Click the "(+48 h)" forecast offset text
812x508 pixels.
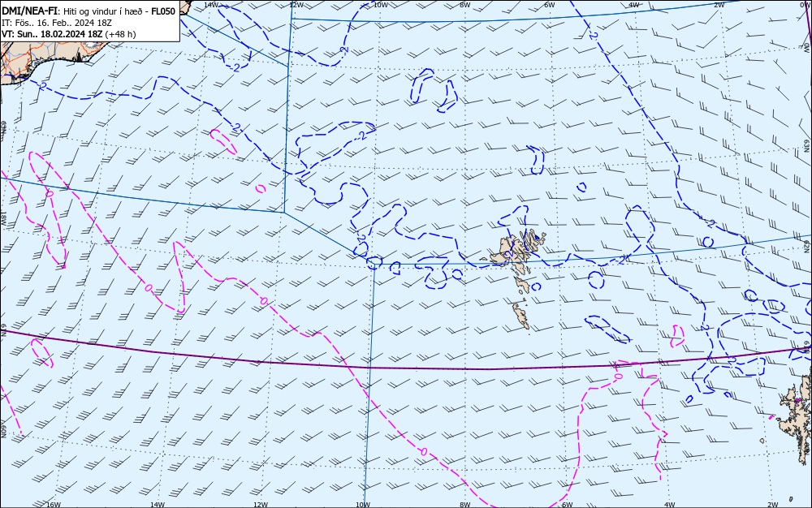120,34
